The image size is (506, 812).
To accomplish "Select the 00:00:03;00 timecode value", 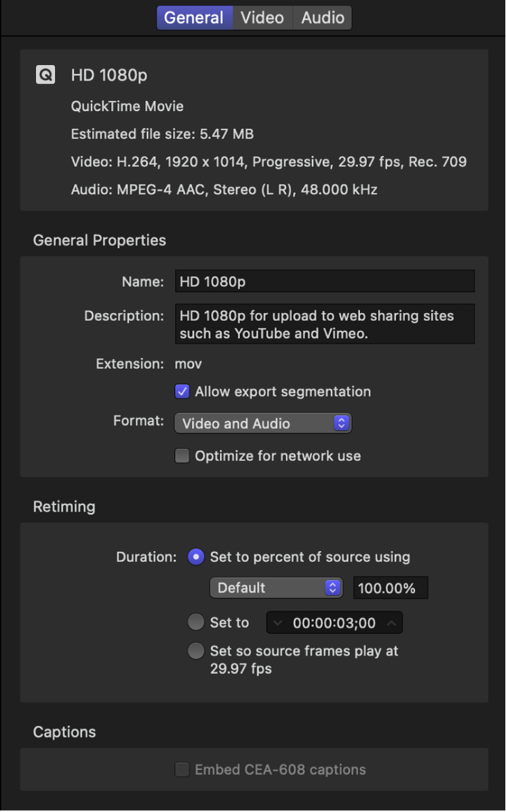I will click(x=334, y=622).
